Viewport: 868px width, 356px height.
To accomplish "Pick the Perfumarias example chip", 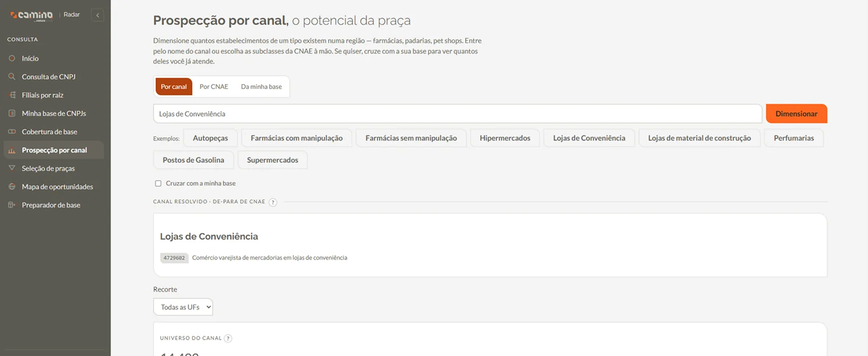I will point(794,138).
